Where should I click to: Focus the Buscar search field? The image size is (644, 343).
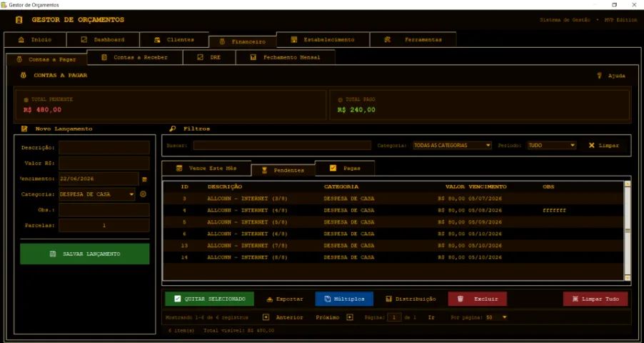tap(282, 145)
